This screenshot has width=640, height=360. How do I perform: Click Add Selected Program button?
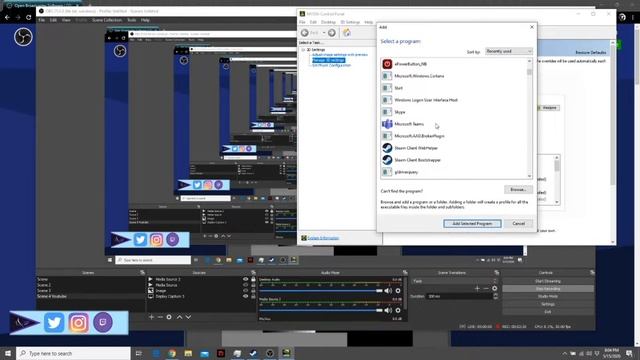[x=472, y=224]
